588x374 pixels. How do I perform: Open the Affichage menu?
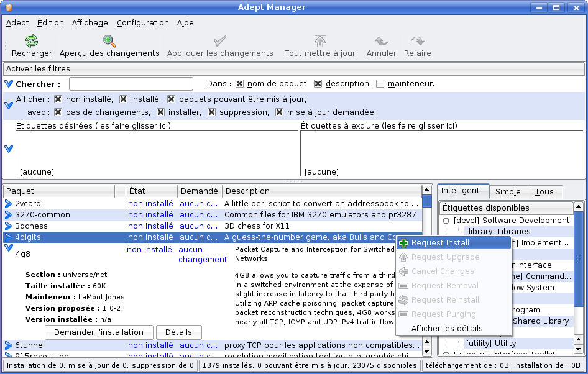90,23
